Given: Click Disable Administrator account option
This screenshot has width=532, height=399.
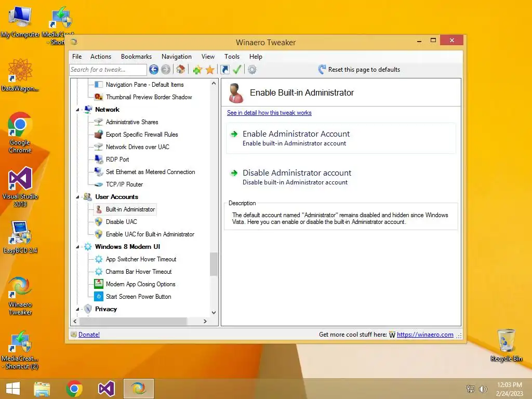Looking at the screenshot, I should coord(341,177).
